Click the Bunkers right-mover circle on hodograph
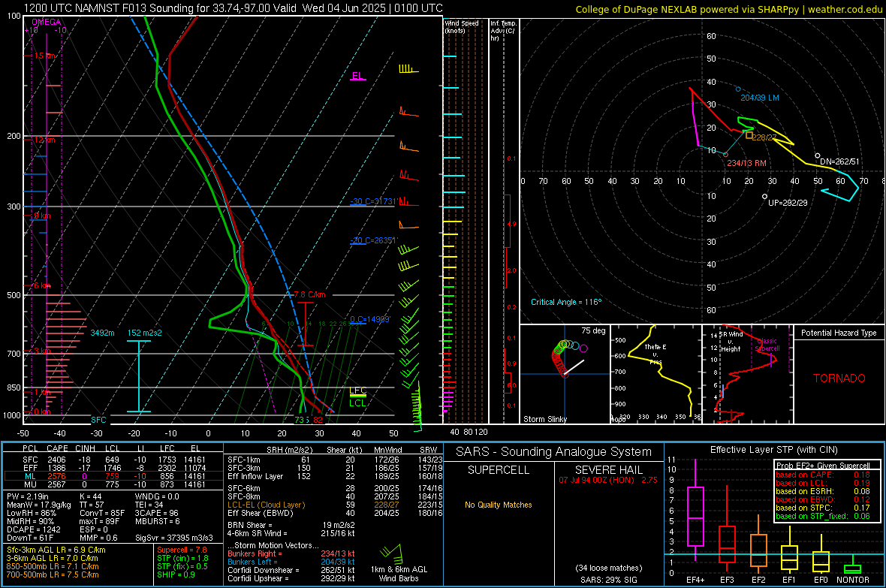Screen dimensions: 886x588 725,155
